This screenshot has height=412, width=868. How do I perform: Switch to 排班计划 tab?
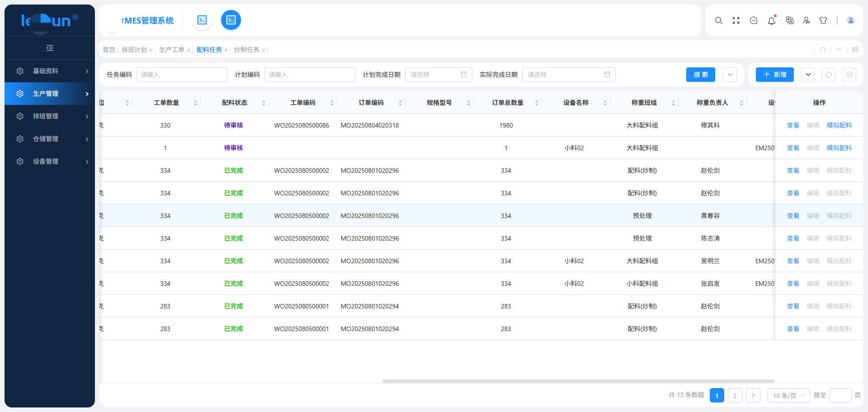click(134, 50)
